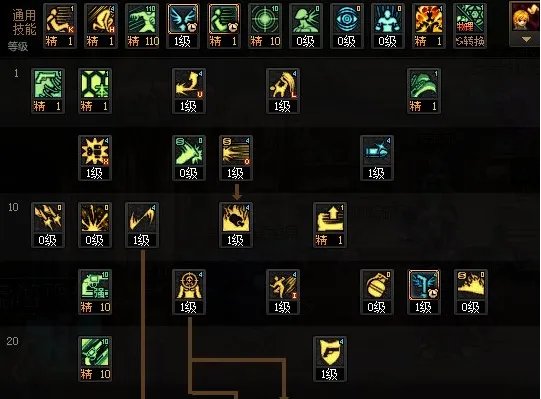Toggle the blue winged pillar clock skill
Image resolution: width=541 pixels, height=399 pixels.
[x=424, y=292]
